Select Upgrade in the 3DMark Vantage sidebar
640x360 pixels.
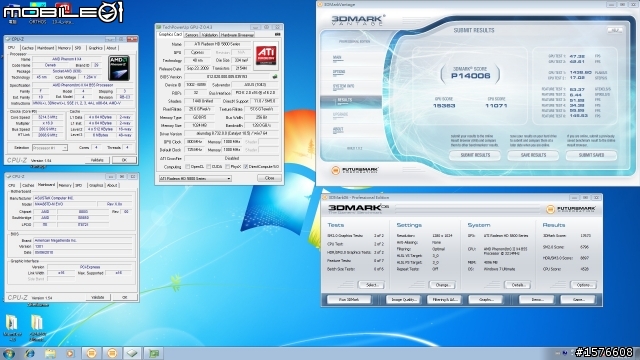[x=340, y=115]
